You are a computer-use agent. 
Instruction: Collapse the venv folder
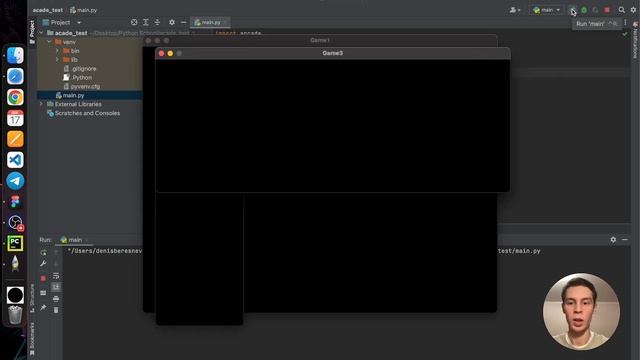(49, 42)
